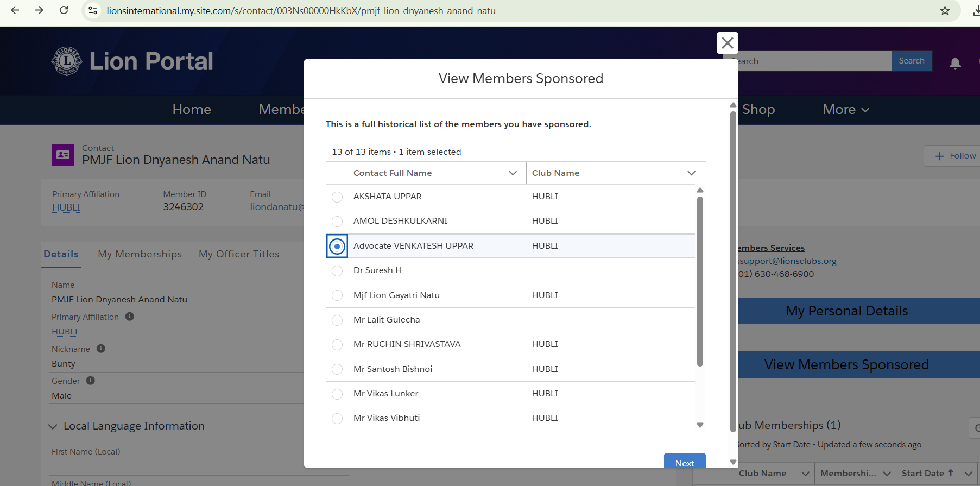The width and height of the screenshot is (980, 486).
Task: Open the HUBLI primary affiliation link
Action: tap(66, 207)
